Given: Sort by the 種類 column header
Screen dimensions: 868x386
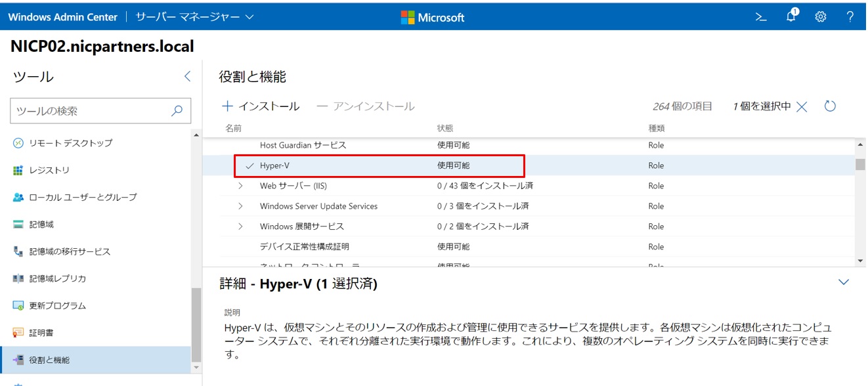Looking at the screenshot, I should click(657, 129).
